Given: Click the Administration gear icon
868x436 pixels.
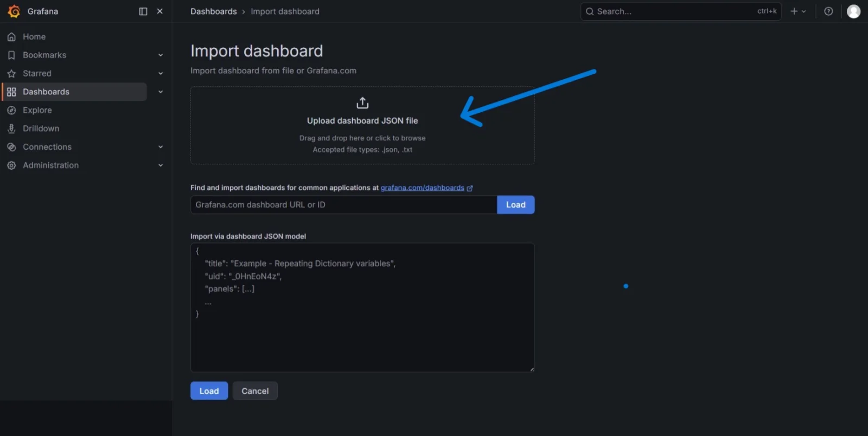Looking at the screenshot, I should click(x=11, y=166).
